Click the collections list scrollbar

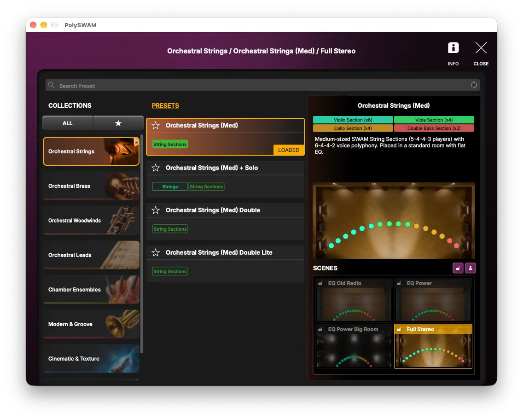pos(142,244)
